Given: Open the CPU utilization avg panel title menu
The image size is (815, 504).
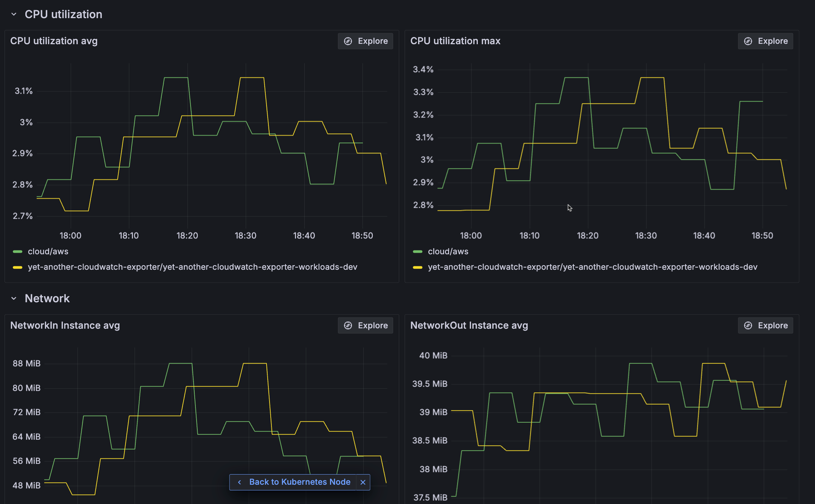Looking at the screenshot, I should click(54, 41).
